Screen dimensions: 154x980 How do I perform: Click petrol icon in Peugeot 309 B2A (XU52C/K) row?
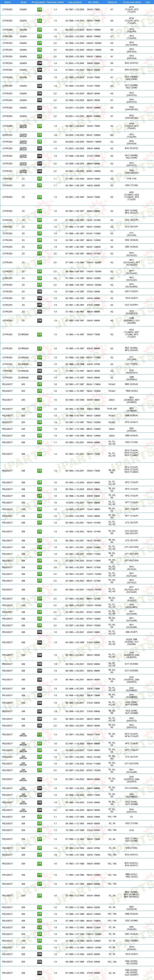[x=40, y=908]
